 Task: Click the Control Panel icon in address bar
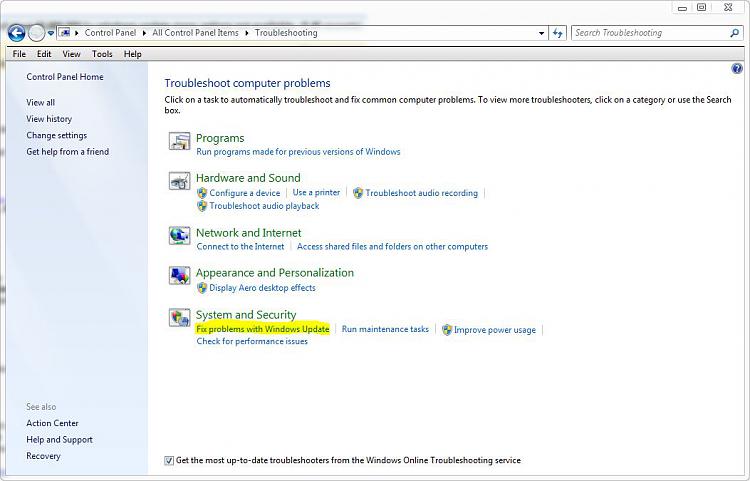click(65, 33)
